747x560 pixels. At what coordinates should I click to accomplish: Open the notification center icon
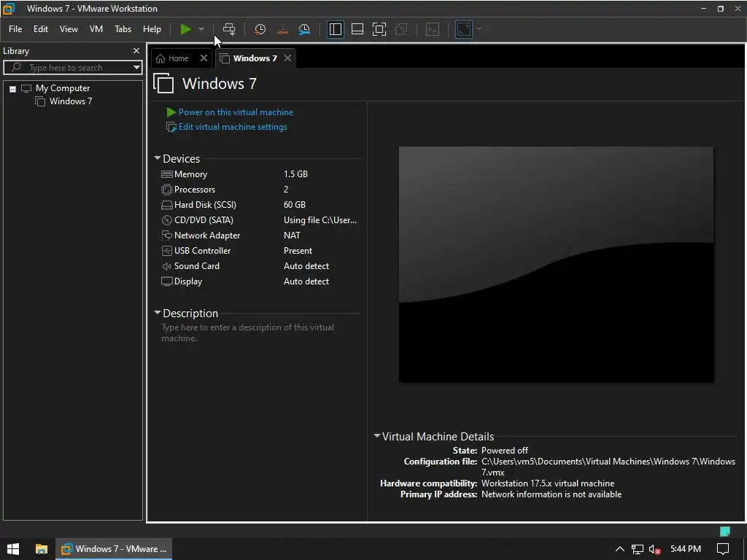723,549
